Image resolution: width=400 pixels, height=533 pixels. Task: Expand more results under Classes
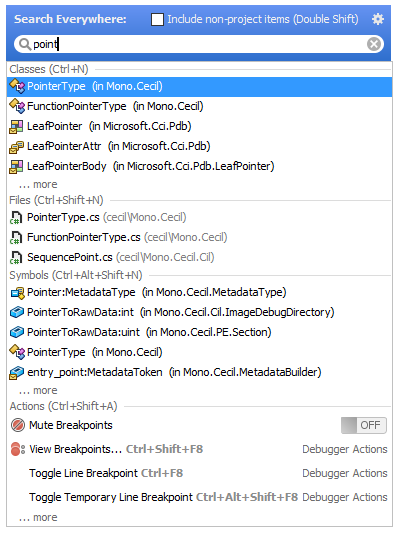38,185
